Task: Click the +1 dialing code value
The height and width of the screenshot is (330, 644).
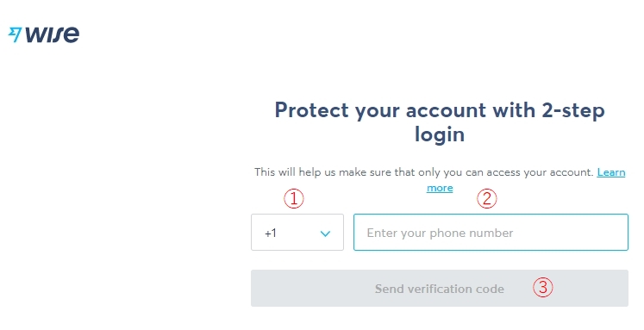Action: click(x=271, y=233)
